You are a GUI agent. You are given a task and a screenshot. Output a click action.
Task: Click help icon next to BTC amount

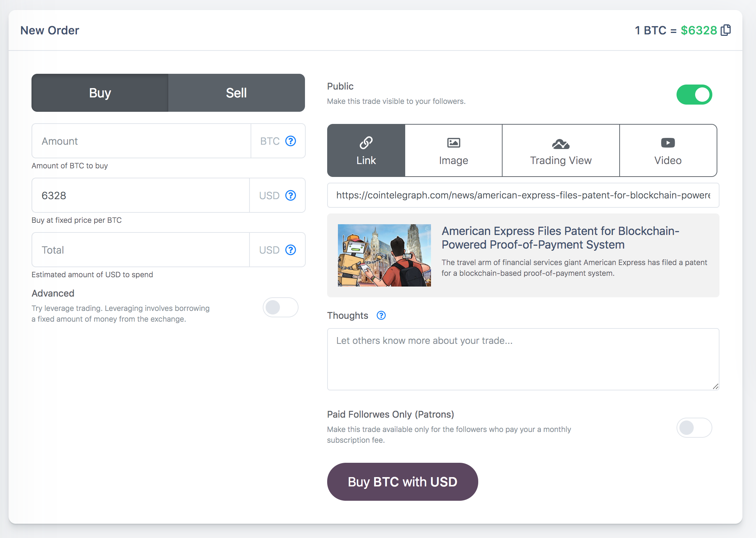(291, 141)
